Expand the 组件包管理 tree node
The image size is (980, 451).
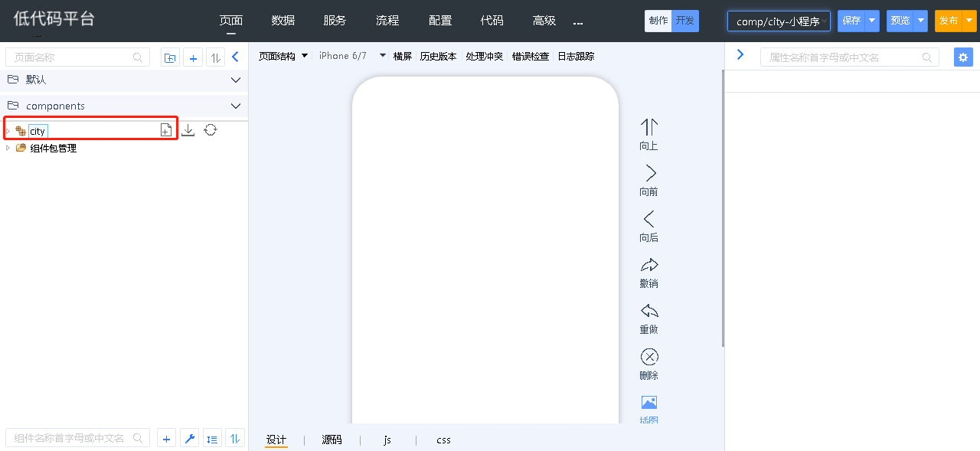[x=8, y=149]
